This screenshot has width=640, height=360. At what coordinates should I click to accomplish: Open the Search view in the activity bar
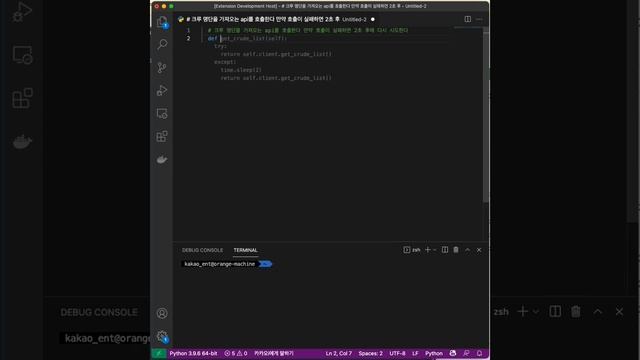click(x=162, y=44)
